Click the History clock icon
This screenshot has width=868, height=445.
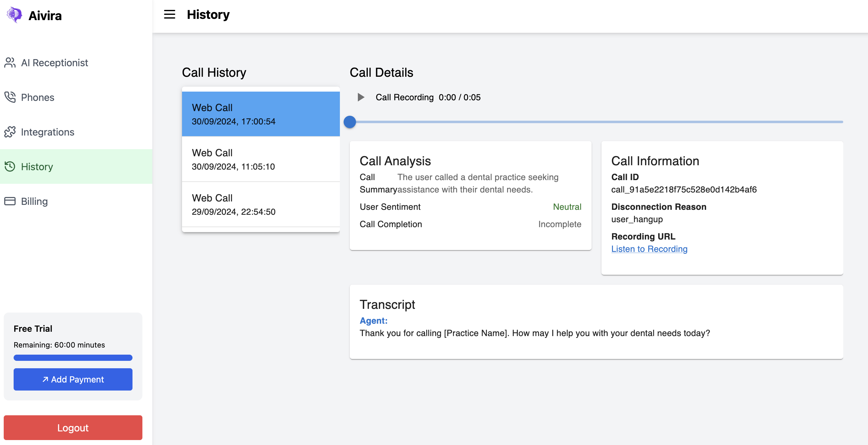point(10,167)
